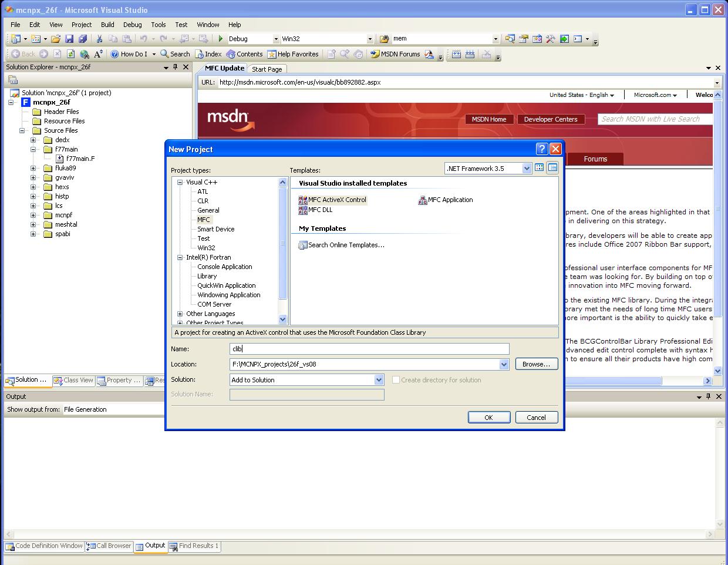Toggle Create directory for solution checkbox
The width and height of the screenshot is (728, 565).
click(396, 380)
